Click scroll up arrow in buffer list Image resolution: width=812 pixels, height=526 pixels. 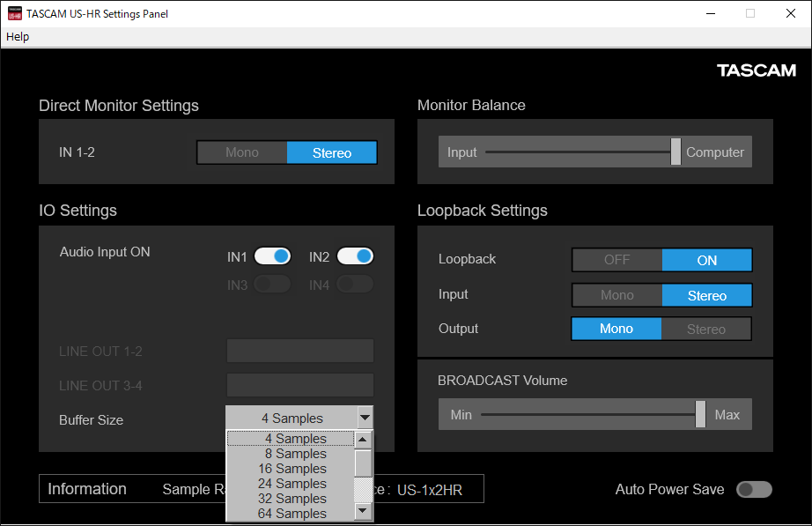pos(363,439)
